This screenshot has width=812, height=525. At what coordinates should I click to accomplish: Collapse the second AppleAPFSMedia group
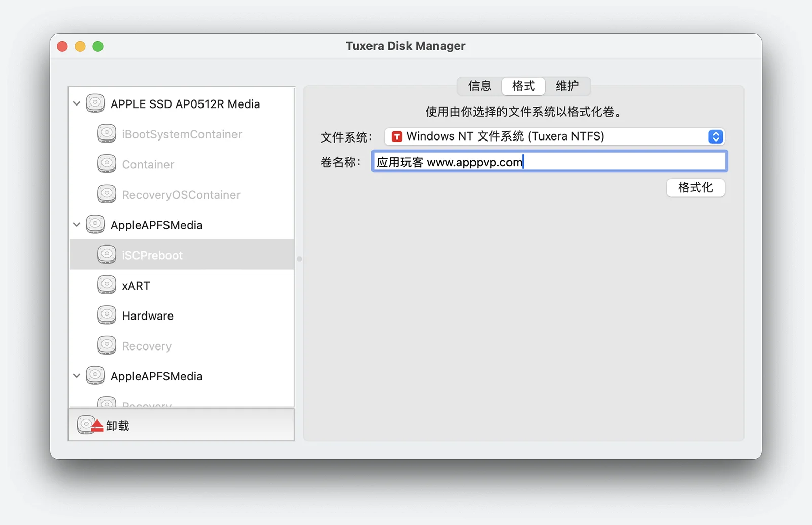point(77,376)
